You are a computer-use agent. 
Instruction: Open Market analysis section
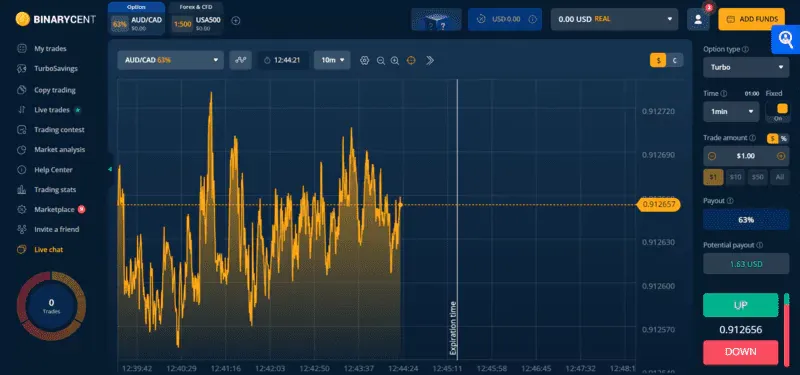click(60, 149)
